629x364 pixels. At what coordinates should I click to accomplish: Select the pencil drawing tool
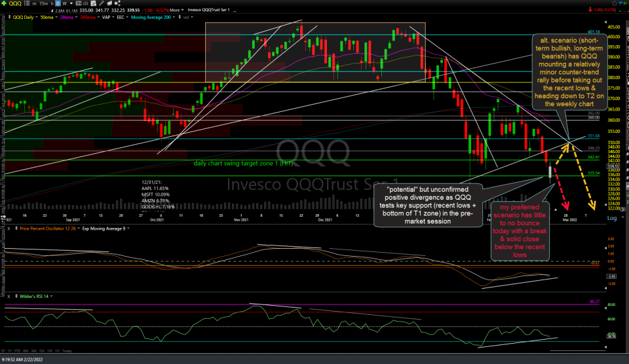[x=102, y=3]
